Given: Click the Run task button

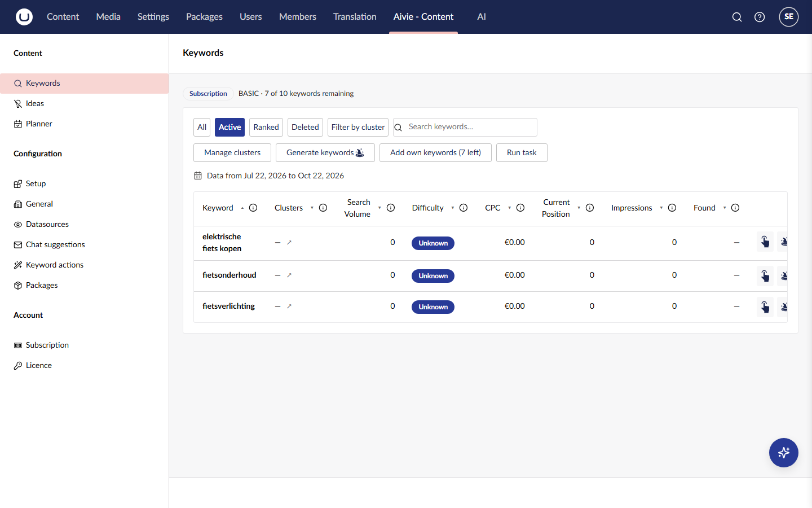Looking at the screenshot, I should (522, 152).
